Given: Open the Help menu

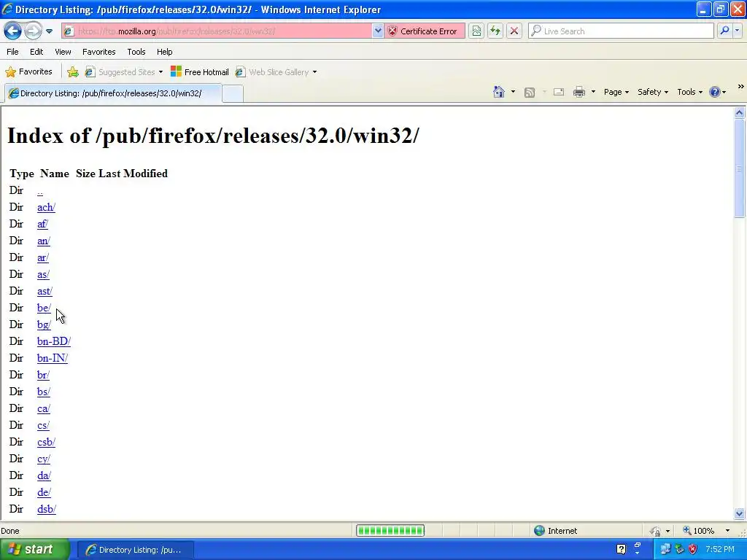Looking at the screenshot, I should 164,52.
